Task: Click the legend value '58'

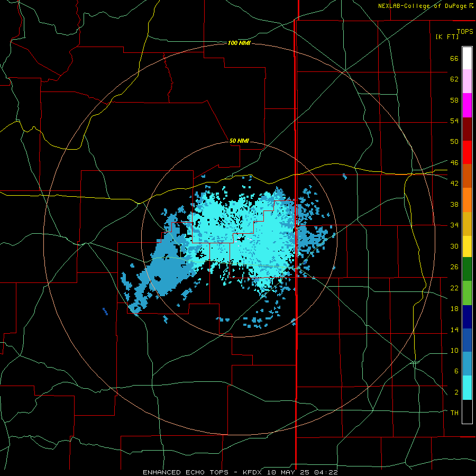Action: [x=454, y=100]
